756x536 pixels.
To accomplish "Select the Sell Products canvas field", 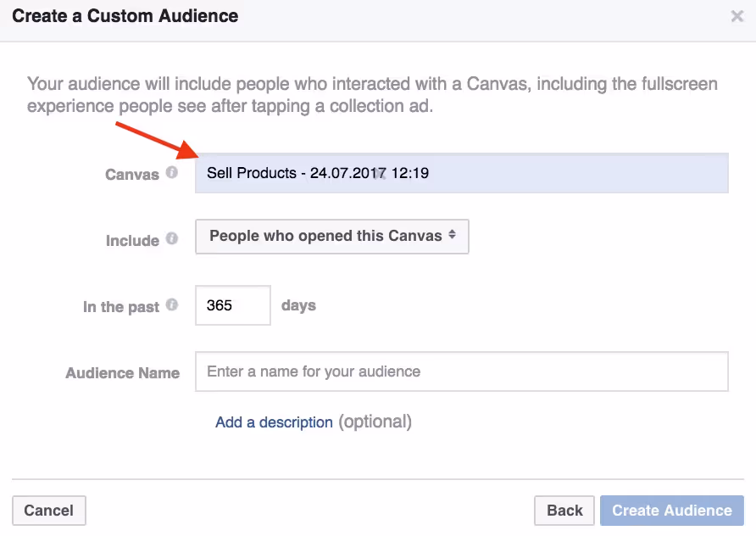I will [461, 173].
